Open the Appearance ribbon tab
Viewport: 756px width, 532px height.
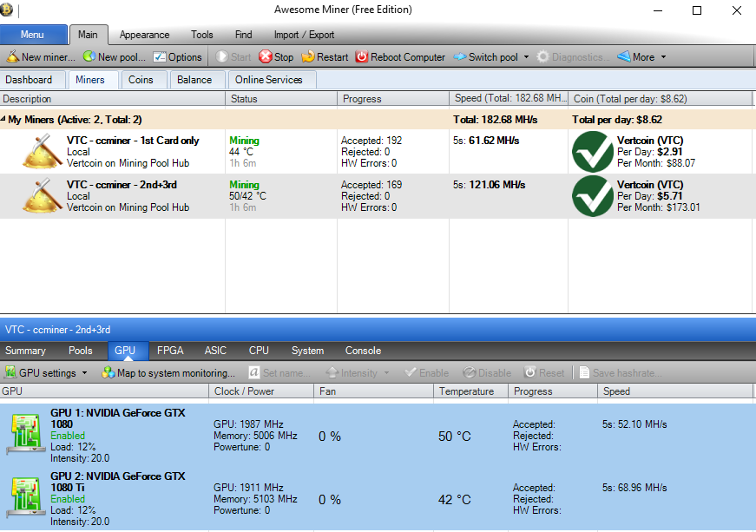coord(144,35)
